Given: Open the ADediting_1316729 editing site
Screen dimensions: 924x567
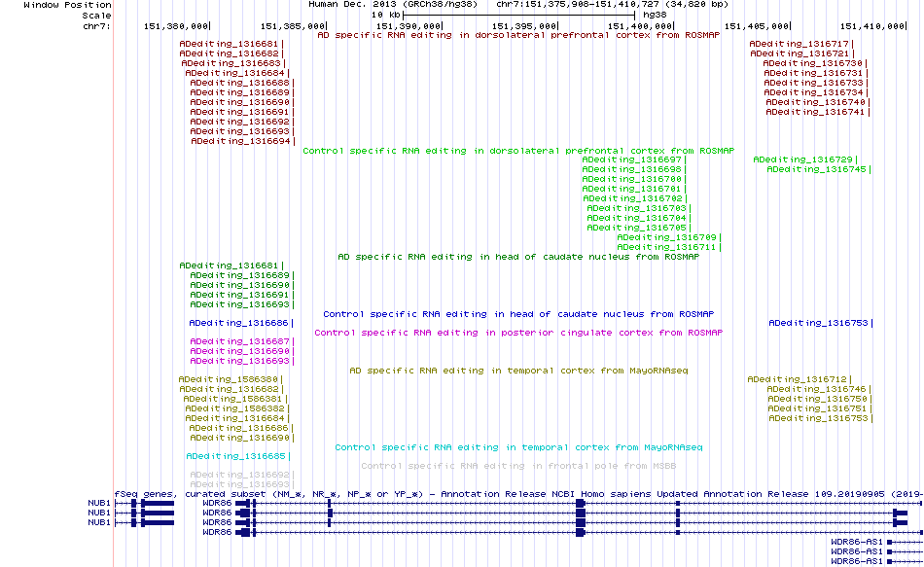Looking at the screenshot, I should pyautogui.click(x=803, y=159).
